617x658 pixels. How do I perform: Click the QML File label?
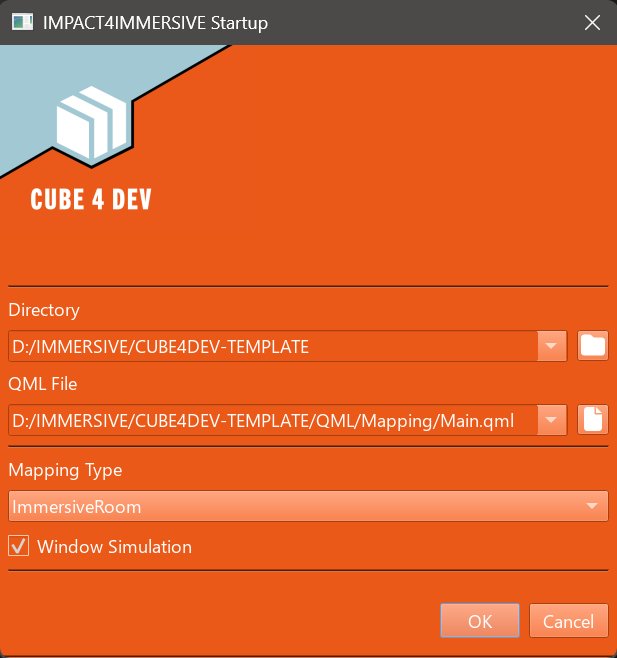(43, 384)
